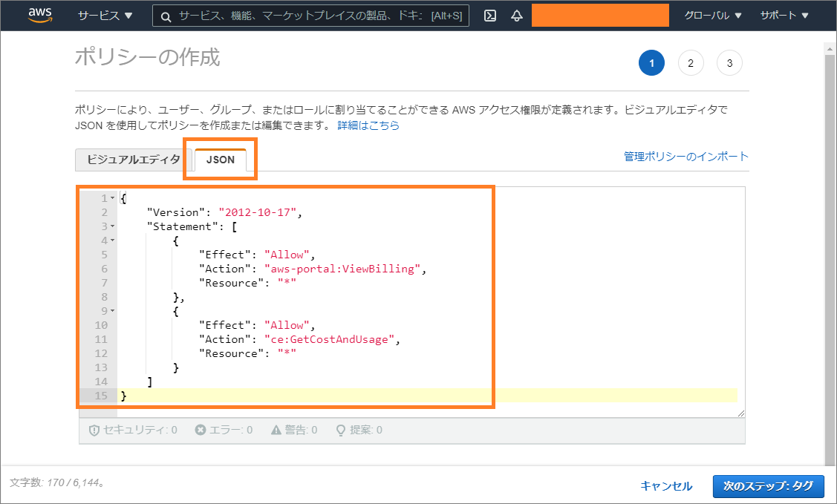Click the security shield status icon

(x=94, y=430)
